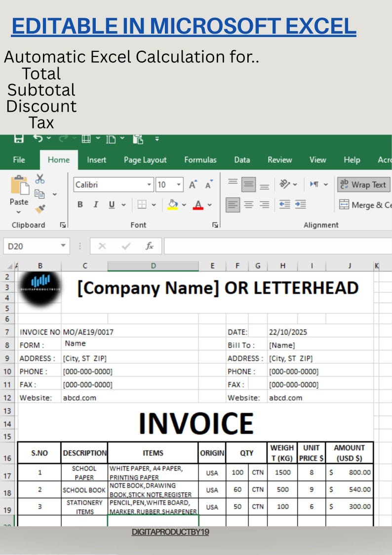Open the Font Color dropdown arrow
Image resolution: width=392 pixels, height=555 pixels.
point(210,205)
